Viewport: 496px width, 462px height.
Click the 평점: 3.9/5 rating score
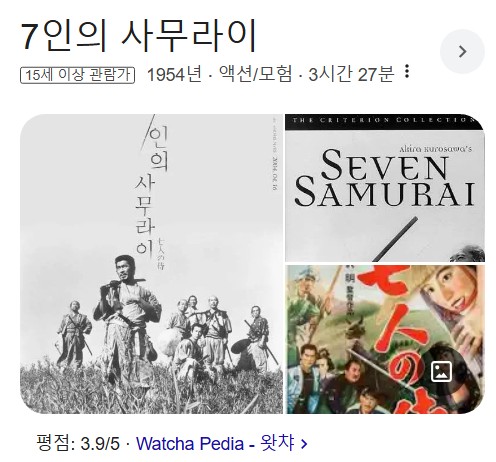(x=78, y=444)
